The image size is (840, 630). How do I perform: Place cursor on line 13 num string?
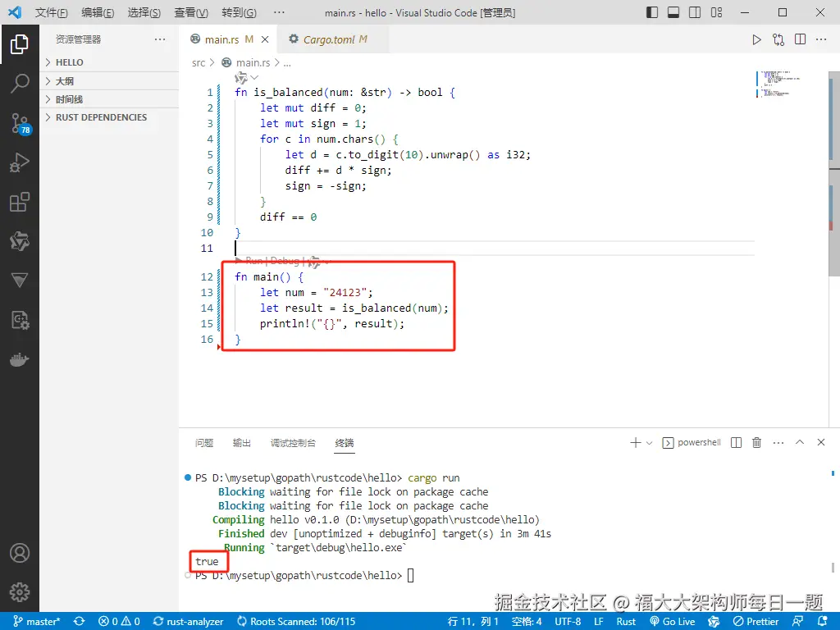[345, 293]
